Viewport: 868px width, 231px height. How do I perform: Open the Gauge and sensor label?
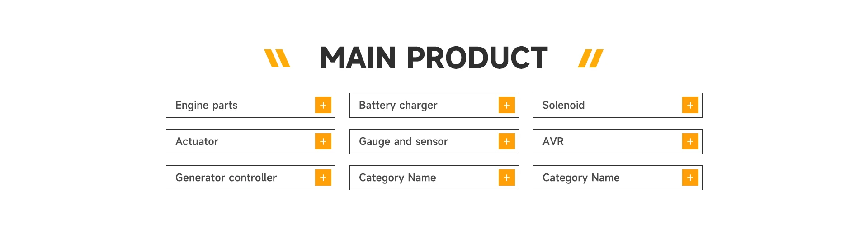tap(403, 141)
